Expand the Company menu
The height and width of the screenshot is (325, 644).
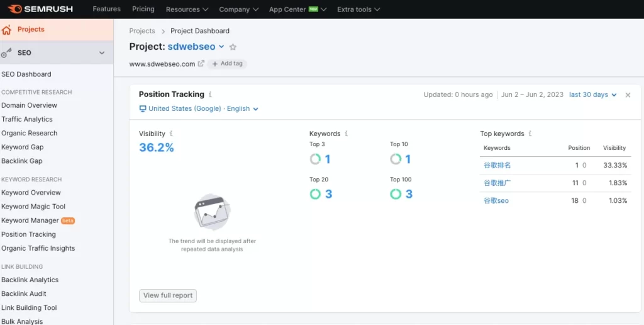tap(238, 9)
